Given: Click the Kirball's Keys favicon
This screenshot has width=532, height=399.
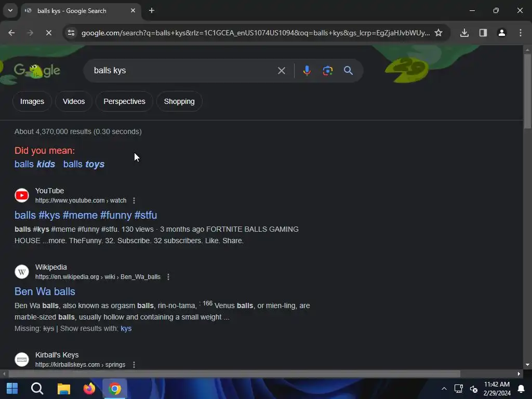Looking at the screenshot, I should (x=22, y=360).
